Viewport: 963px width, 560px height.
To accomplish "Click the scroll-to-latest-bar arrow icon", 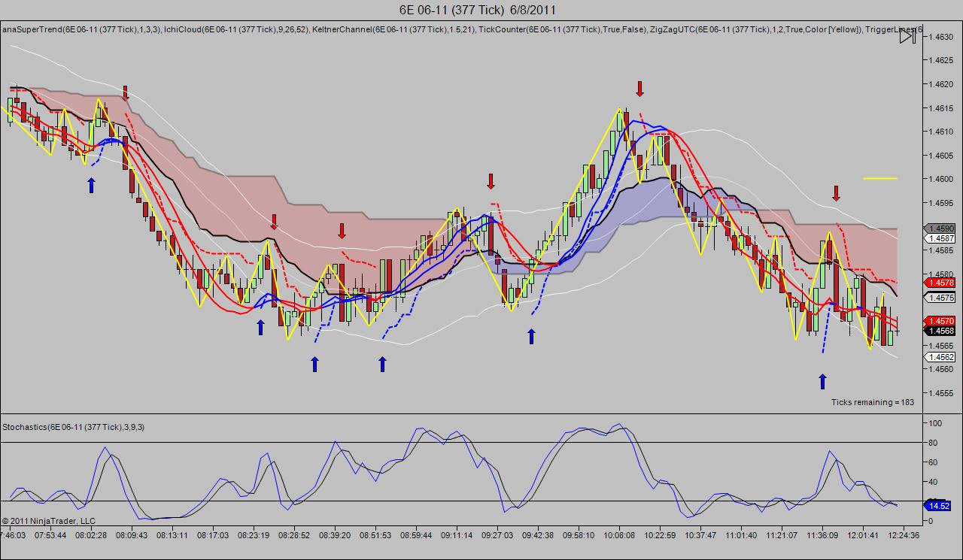I will 908,35.
